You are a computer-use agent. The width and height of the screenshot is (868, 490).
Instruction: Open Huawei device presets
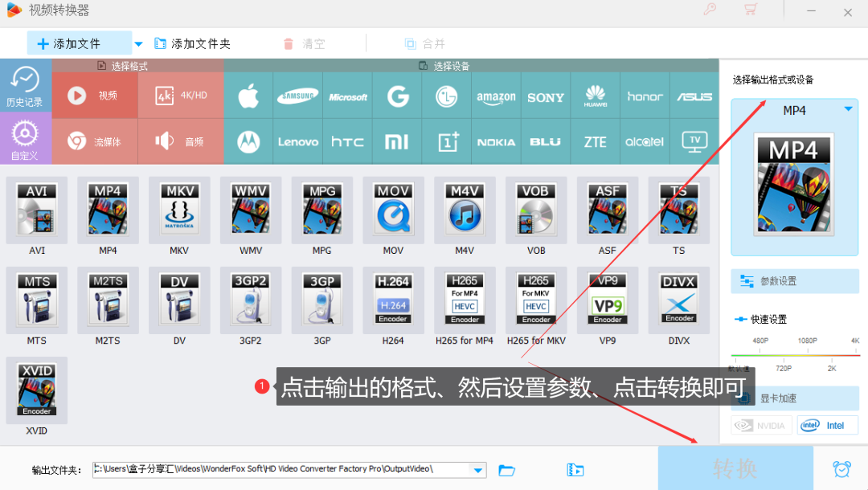click(x=596, y=96)
